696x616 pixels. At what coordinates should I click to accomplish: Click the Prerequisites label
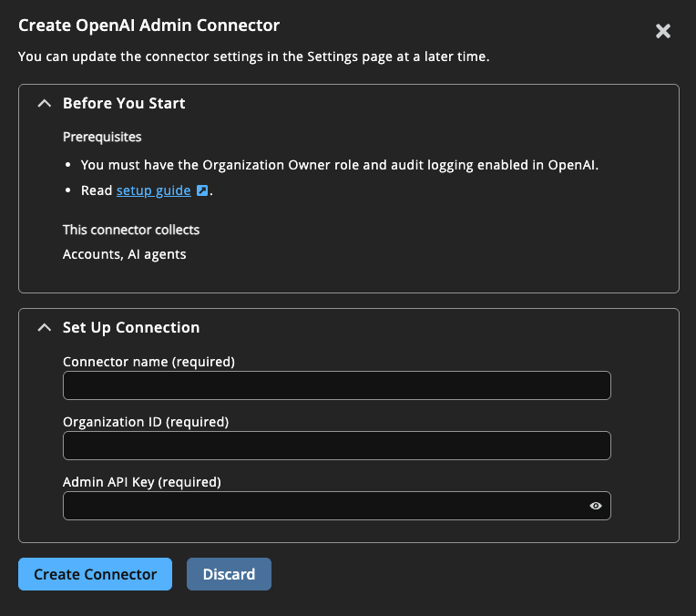tap(102, 138)
